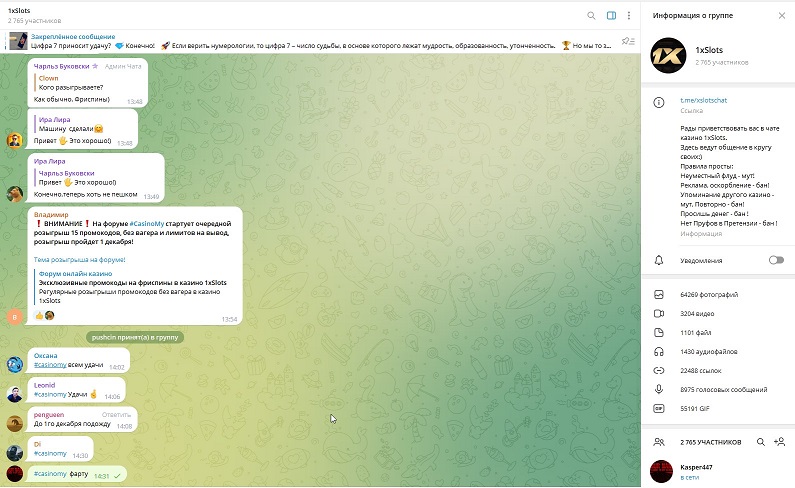Viewport: 795px width, 488px height.
Task: Open Vladimir's sender name
Action: coord(51,215)
